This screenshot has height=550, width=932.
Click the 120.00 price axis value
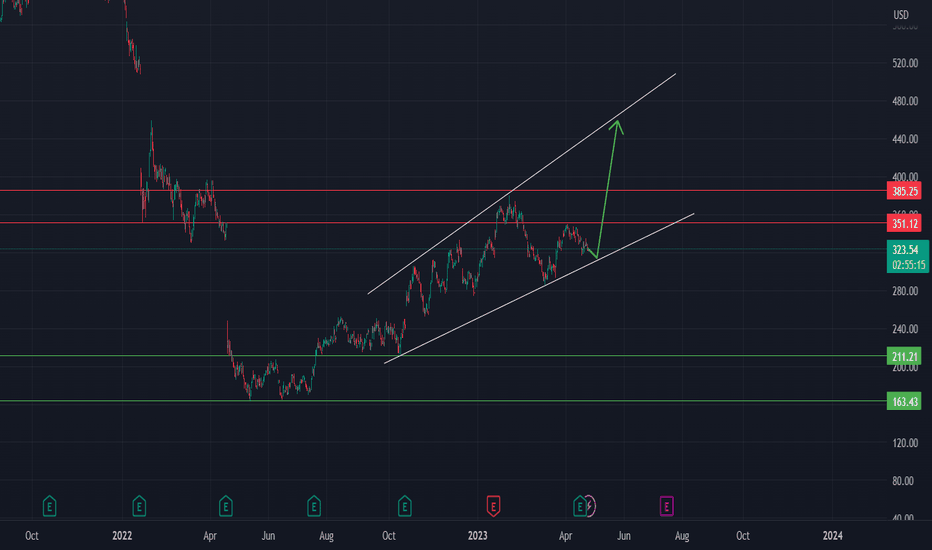click(905, 443)
